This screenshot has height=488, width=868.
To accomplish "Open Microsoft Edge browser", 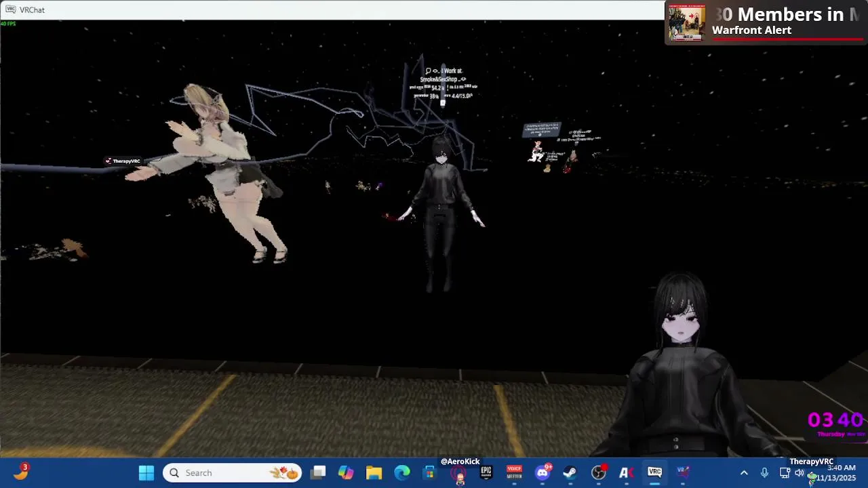I will click(x=402, y=472).
